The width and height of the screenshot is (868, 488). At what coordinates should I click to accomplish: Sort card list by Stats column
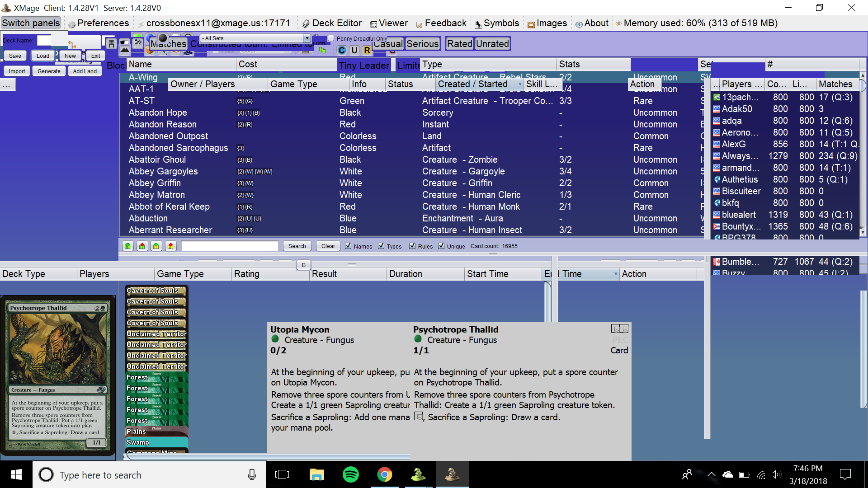[x=594, y=65]
